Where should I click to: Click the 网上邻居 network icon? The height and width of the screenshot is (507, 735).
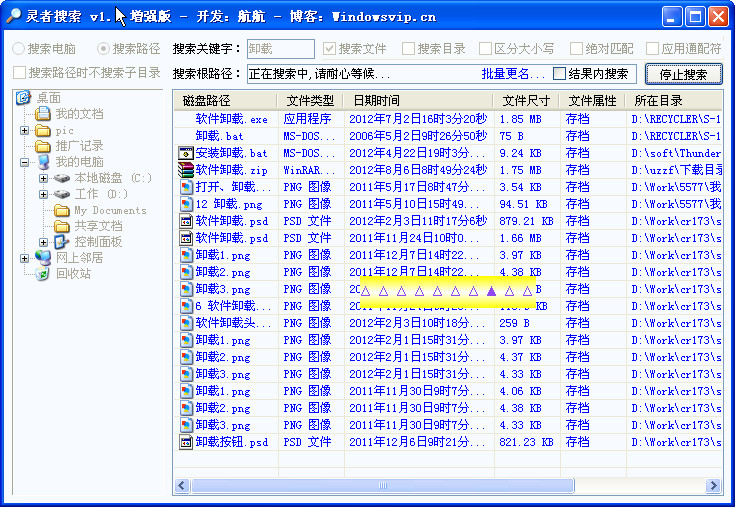point(43,257)
